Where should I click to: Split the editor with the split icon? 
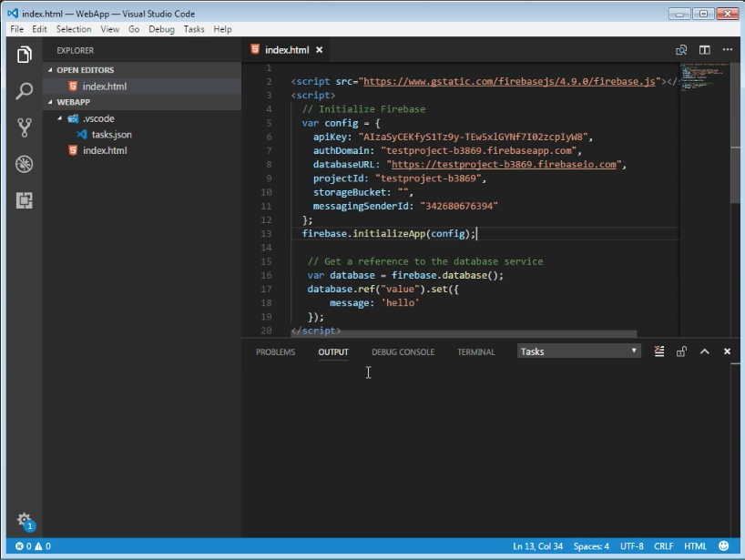tap(705, 50)
